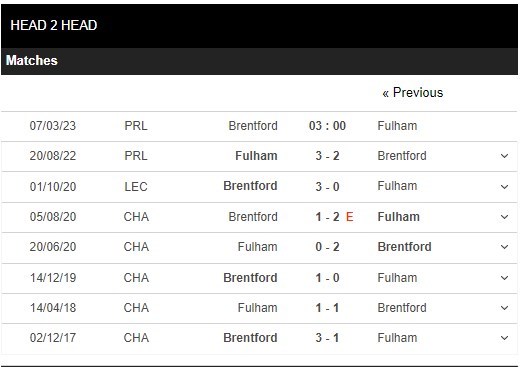
Task: Open the Matches tab header
Action: [32, 60]
